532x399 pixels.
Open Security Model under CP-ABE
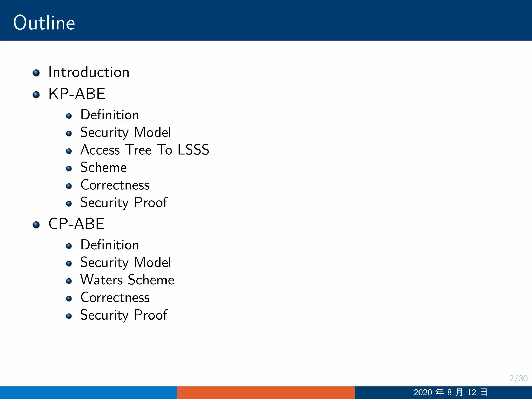pos(126,263)
